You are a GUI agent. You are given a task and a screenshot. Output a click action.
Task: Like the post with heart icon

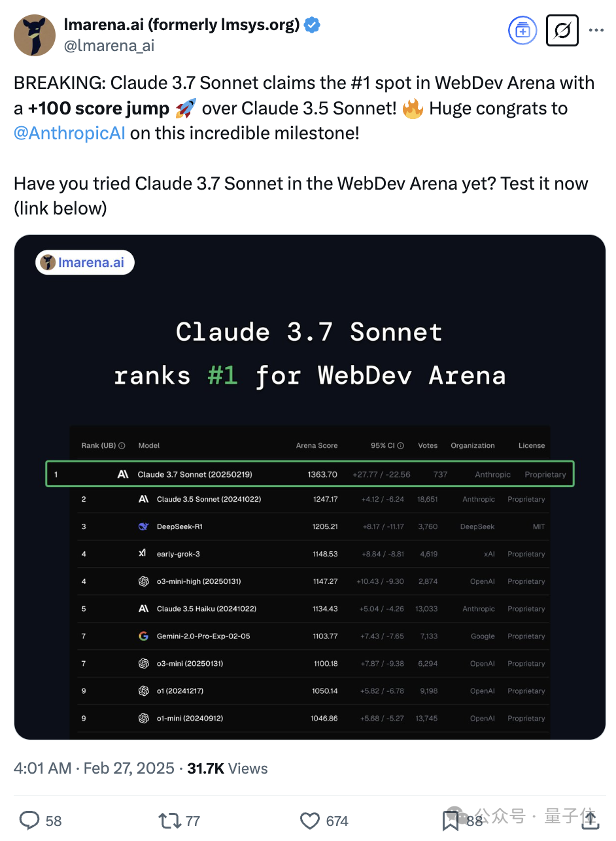click(x=309, y=821)
